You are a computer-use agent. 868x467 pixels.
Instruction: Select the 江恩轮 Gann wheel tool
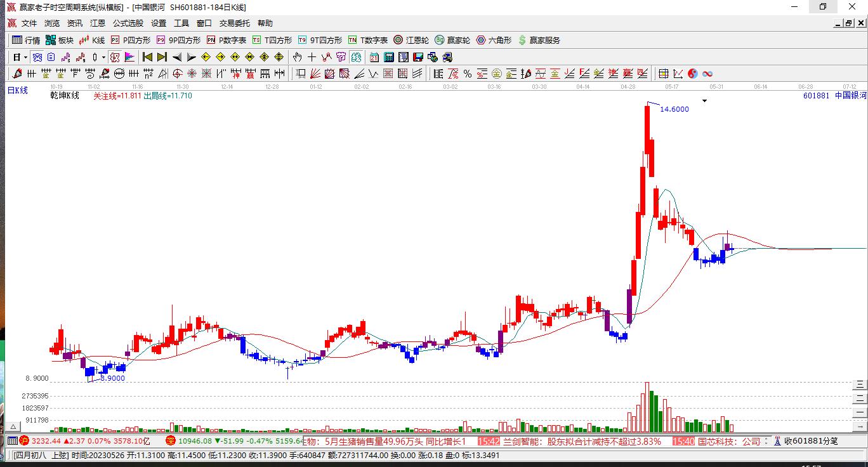click(x=411, y=40)
